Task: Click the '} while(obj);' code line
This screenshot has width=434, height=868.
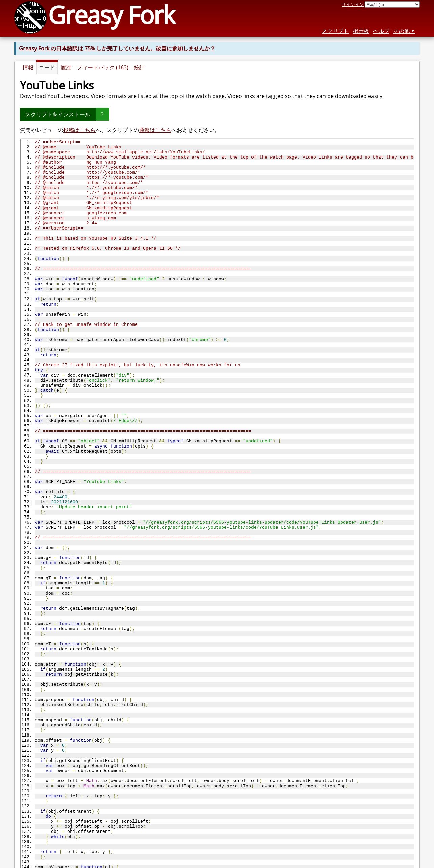Action: coord(63,837)
